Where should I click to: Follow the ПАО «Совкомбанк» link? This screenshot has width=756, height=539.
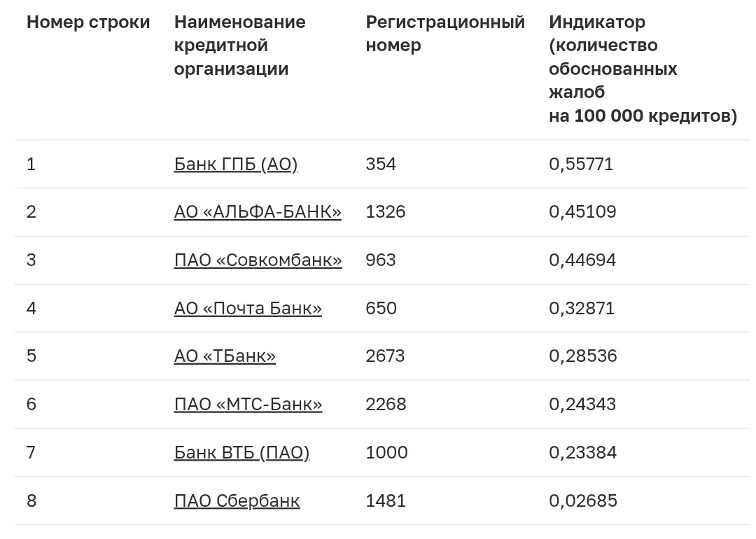coord(258,260)
